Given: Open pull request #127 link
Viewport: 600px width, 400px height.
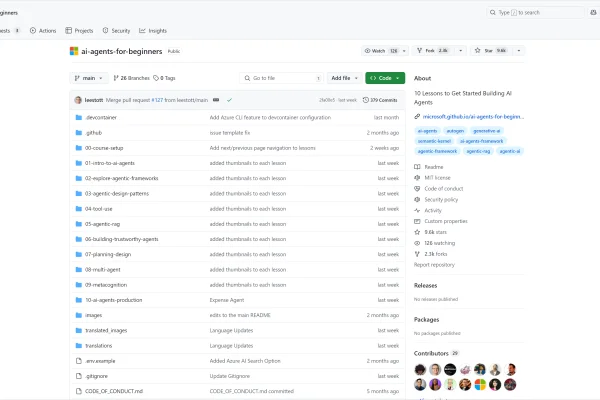Looking at the screenshot, I should click(157, 100).
